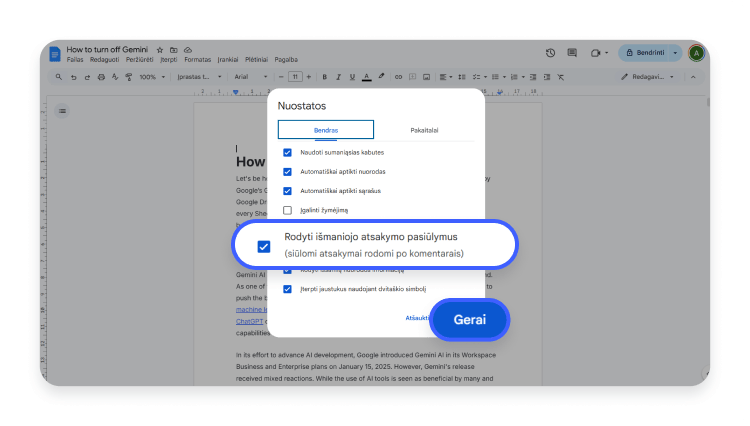Open the text color picker
The height and width of the screenshot is (426, 750).
pos(366,77)
